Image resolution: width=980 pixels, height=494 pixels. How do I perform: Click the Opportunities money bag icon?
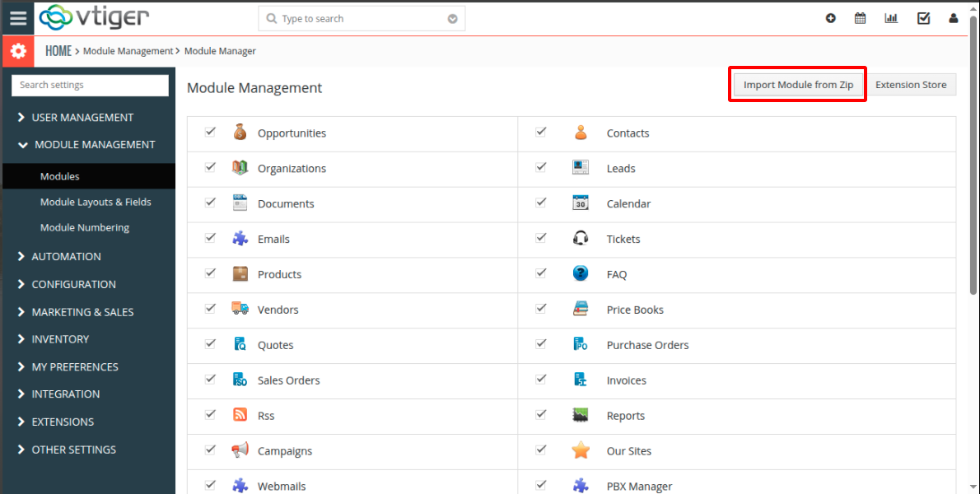[240, 133]
